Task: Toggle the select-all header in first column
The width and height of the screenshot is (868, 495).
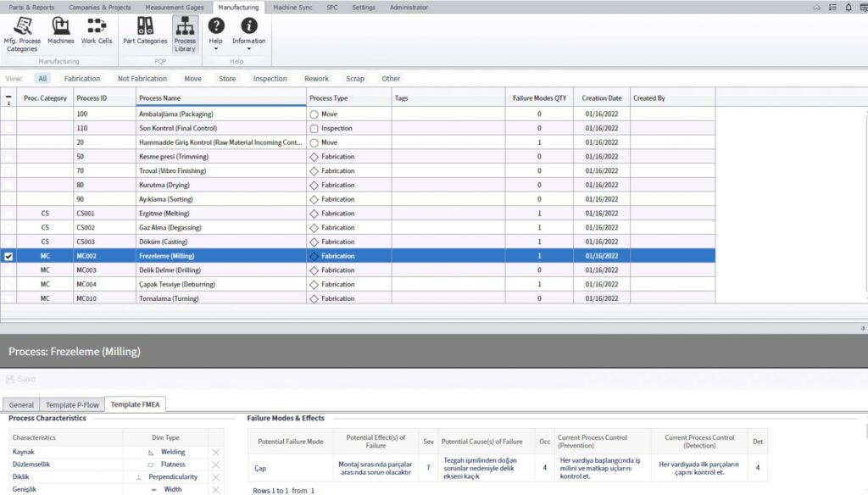Action: click(8, 98)
